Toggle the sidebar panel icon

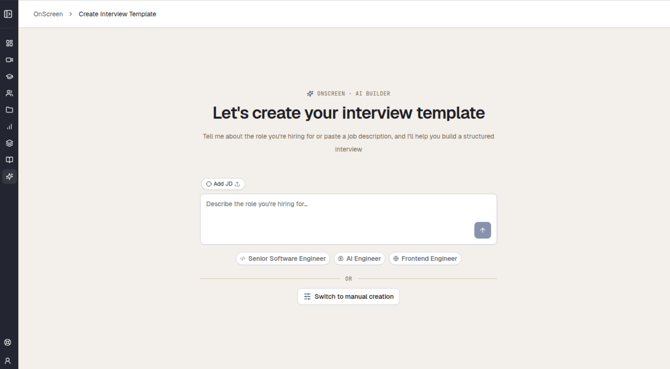pyautogui.click(x=8, y=14)
